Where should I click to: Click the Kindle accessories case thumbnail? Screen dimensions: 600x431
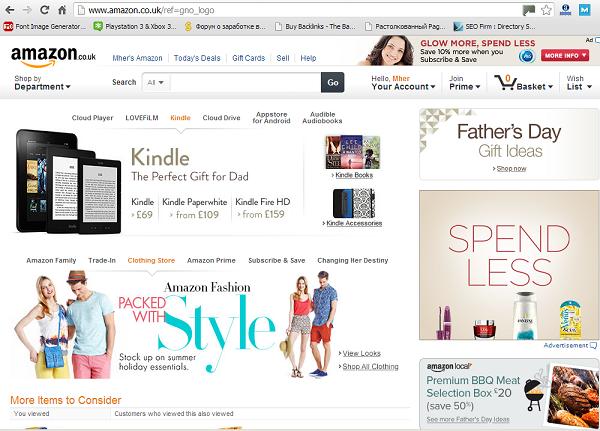[354, 203]
